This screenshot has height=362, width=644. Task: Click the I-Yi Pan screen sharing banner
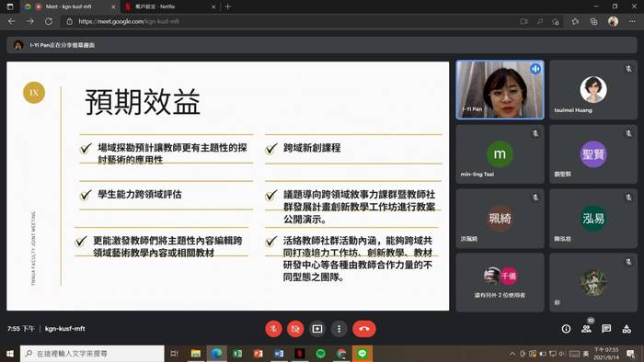click(322, 45)
